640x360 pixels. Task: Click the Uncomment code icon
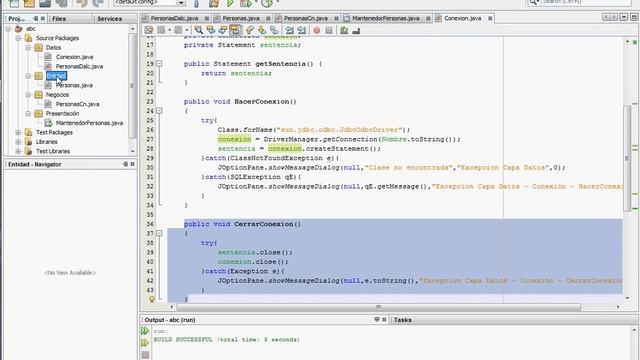click(356, 30)
